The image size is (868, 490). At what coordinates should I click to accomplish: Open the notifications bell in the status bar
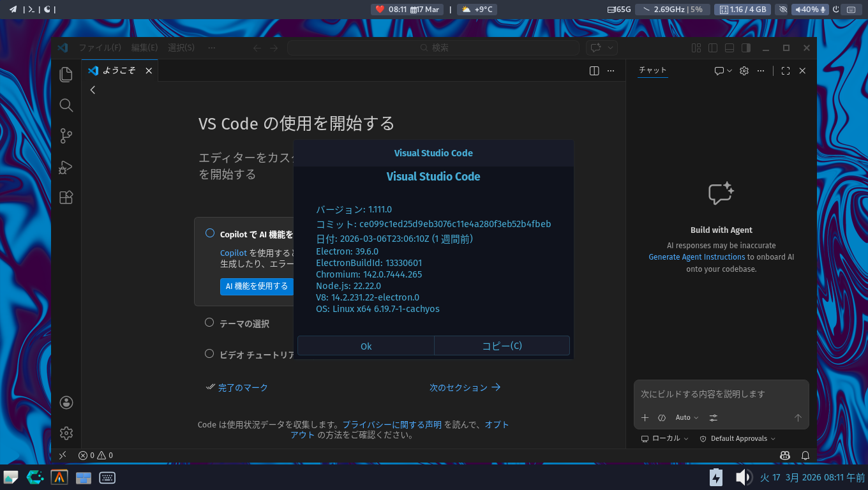click(x=805, y=456)
